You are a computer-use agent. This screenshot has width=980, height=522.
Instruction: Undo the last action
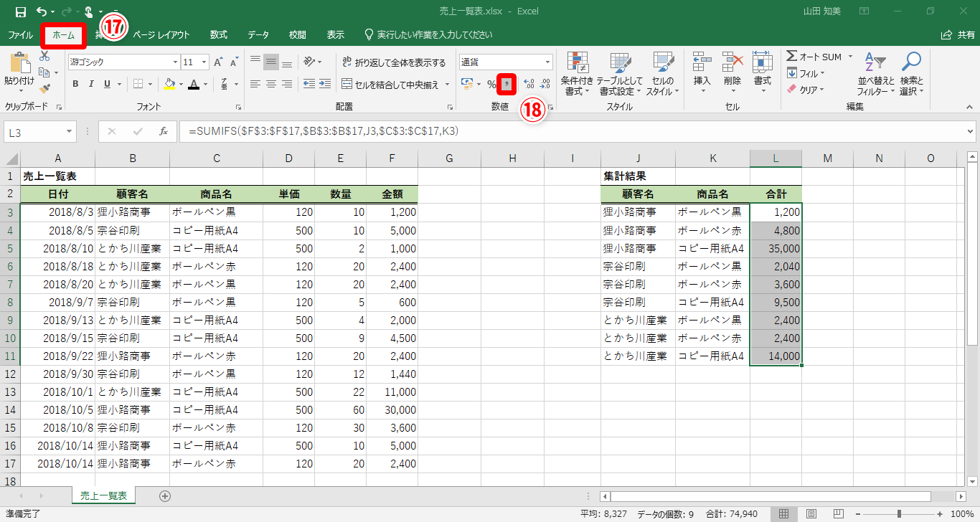tap(42, 12)
